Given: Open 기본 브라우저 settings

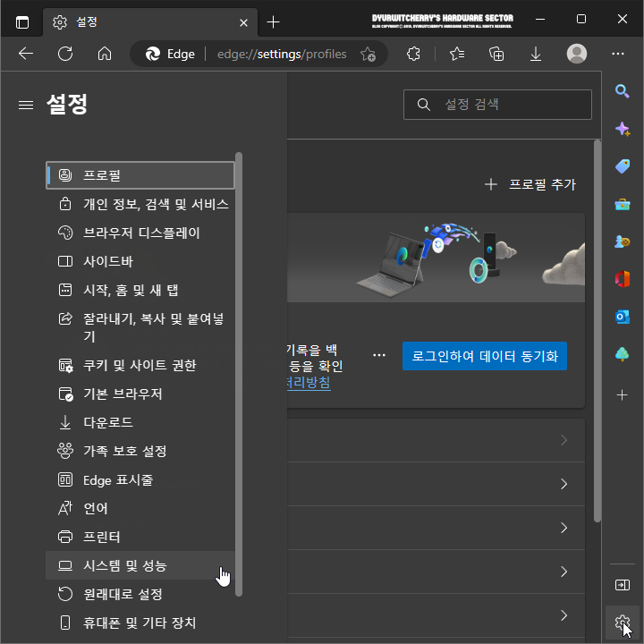Looking at the screenshot, I should pyautogui.click(x=140, y=394).
